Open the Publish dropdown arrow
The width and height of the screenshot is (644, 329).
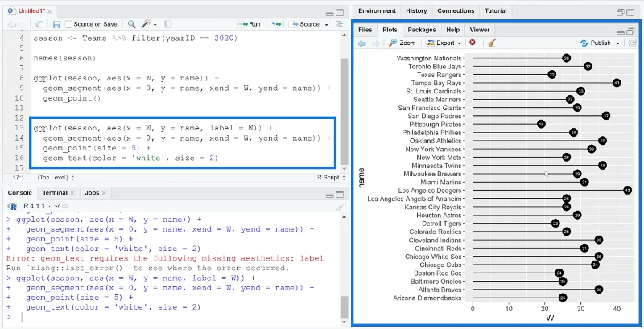click(617, 43)
